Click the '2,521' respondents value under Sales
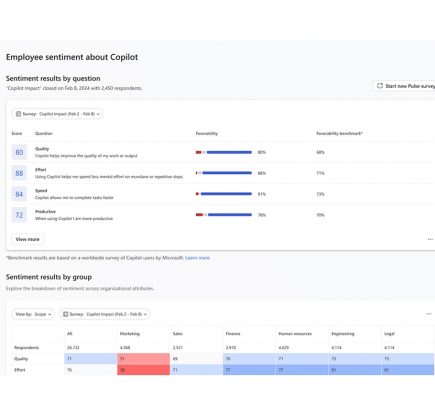This screenshot has width=435, height=415. click(x=178, y=348)
